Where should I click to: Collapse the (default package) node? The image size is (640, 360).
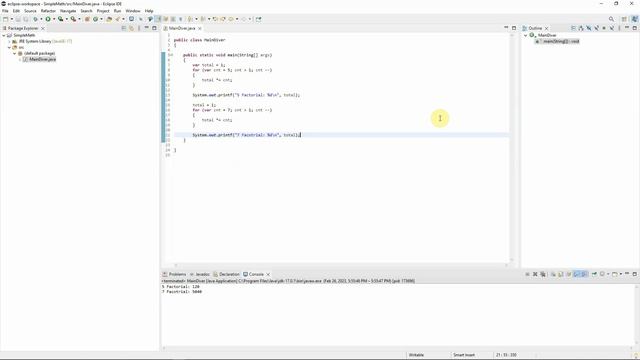click(14, 53)
